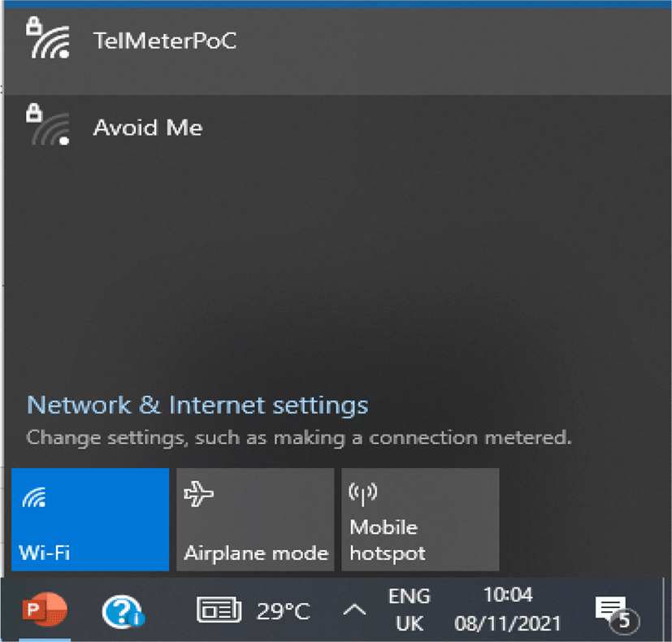Image resolution: width=672 pixels, height=642 pixels.
Task: Click the 29°C weather temperature
Action: (x=284, y=611)
